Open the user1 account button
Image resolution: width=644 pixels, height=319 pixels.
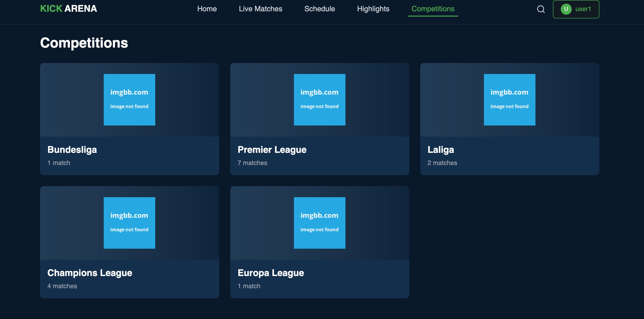(x=576, y=9)
